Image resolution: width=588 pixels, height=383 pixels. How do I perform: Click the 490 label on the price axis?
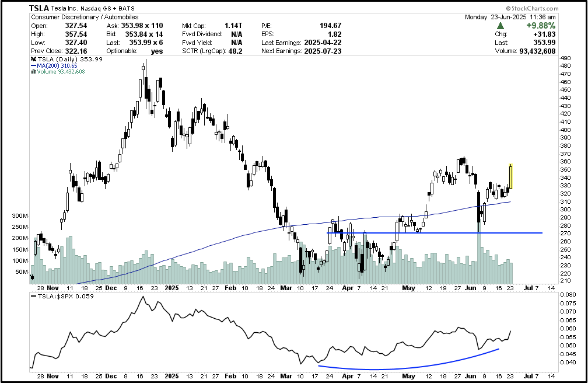coord(565,58)
